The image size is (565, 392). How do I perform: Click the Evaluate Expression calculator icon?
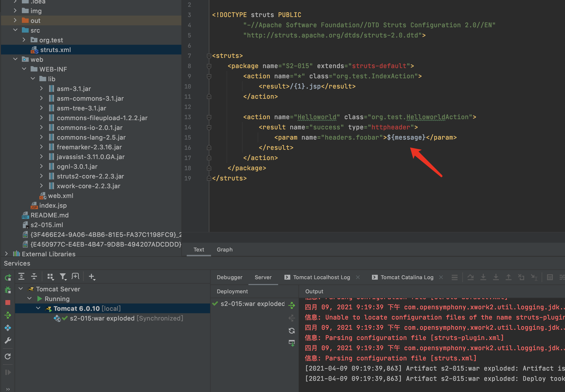coord(550,277)
